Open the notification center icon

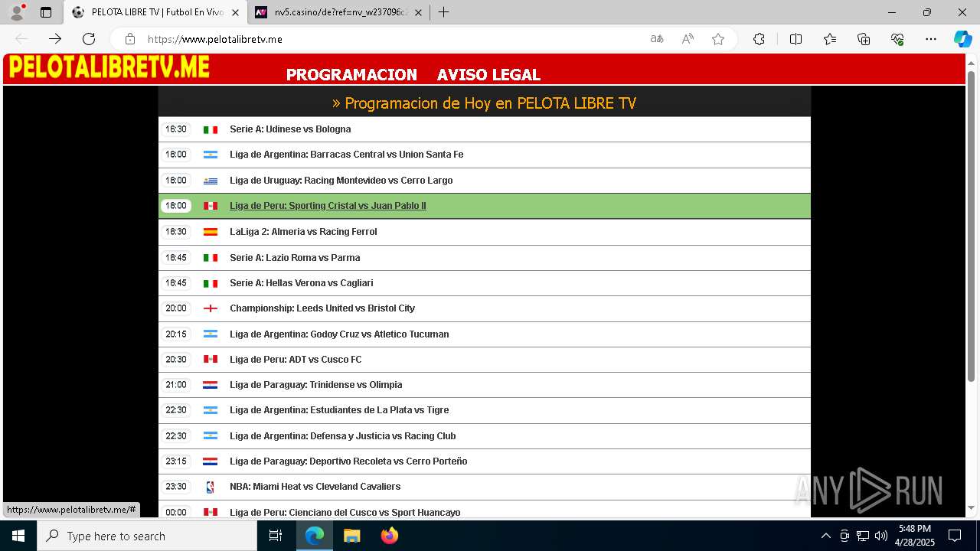[955, 536]
